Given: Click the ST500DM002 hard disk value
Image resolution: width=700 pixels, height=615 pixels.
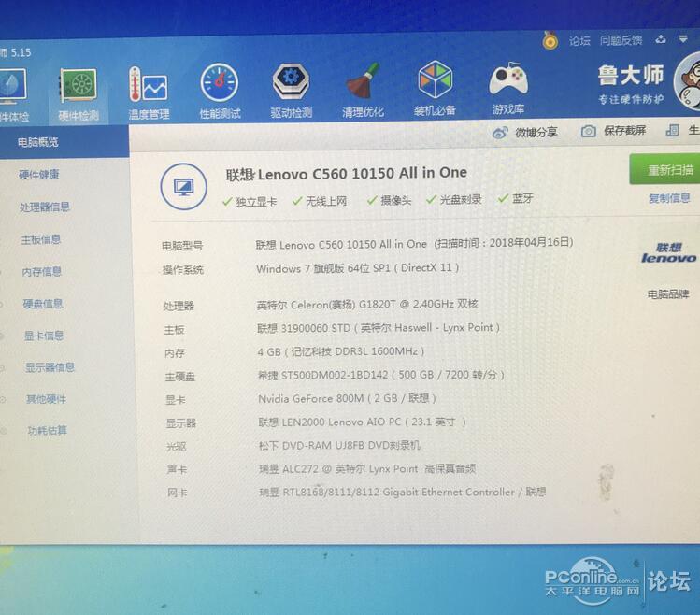Looking at the screenshot, I should pyautogui.click(x=380, y=375).
